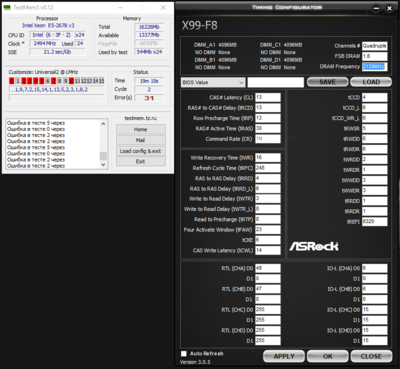Enable the Auto Refresh checkbox
The width and height of the screenshot is (400, 369).
(x=184, y=354)
